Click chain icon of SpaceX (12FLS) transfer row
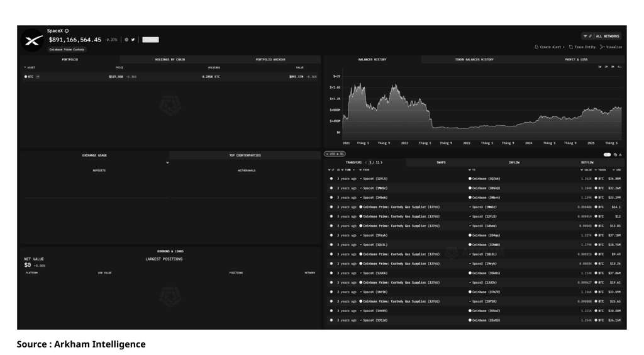The image size is (644, 355). click(x=331, y=179)
